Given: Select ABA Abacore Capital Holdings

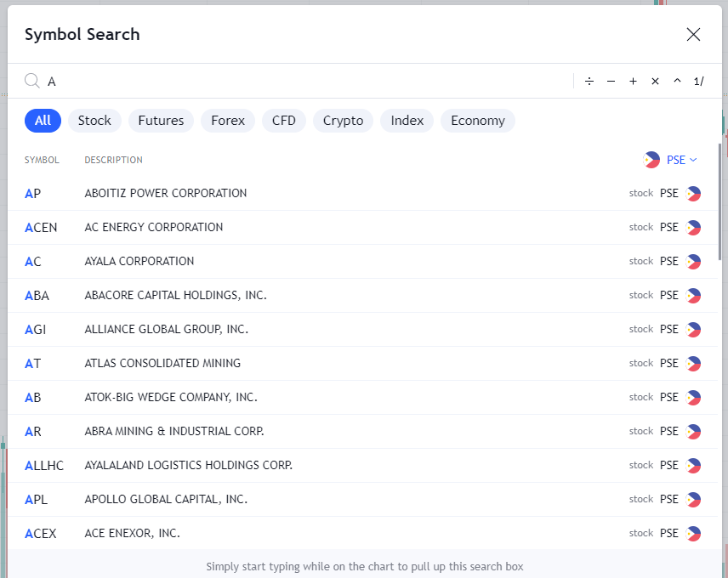Looking at the screenshot, I should coord(362,296).
